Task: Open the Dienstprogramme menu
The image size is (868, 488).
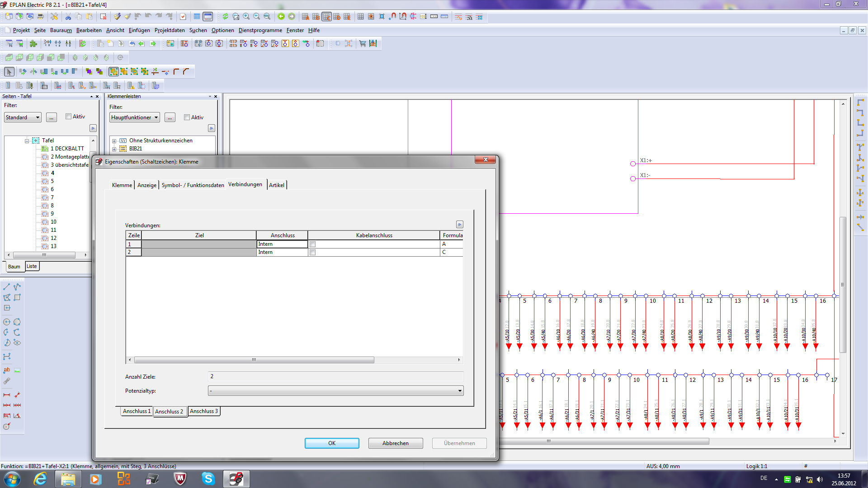Action: 260,30
